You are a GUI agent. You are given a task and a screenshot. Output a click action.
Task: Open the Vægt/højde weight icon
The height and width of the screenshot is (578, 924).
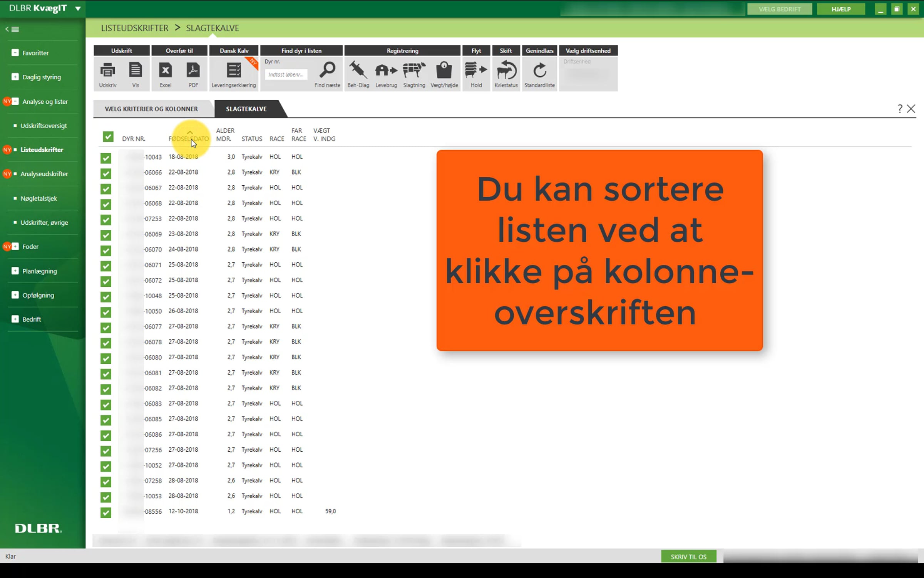point(444,71)
